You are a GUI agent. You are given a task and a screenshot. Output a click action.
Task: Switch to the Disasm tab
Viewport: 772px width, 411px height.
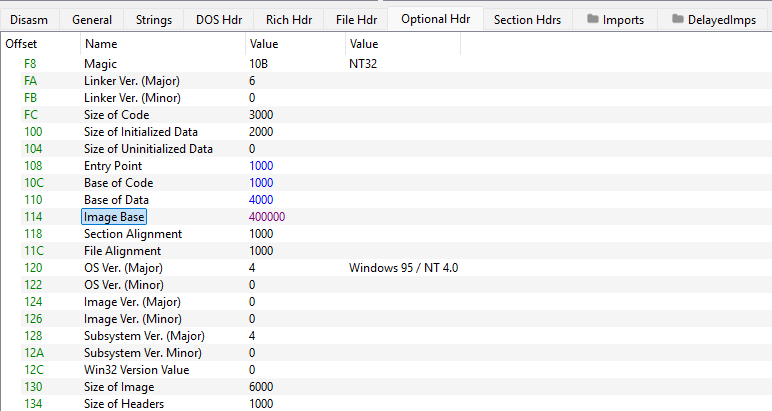[x=30, y=19]
